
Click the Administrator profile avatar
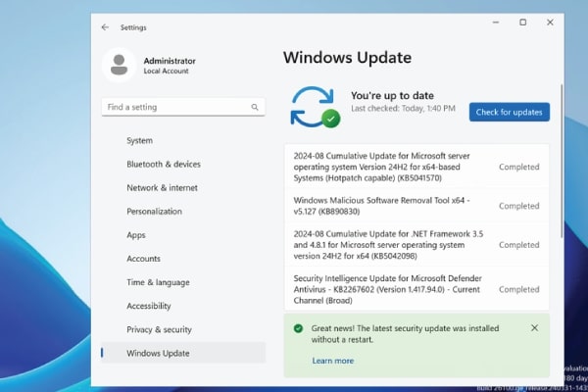click(120, 65)
